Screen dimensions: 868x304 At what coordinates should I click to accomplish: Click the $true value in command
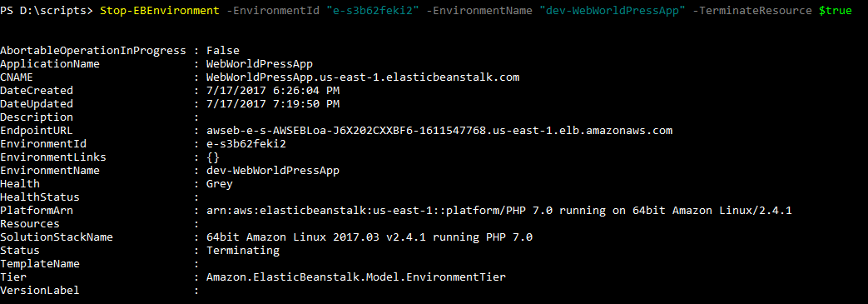pyautogui.click(x=836, y=11)
